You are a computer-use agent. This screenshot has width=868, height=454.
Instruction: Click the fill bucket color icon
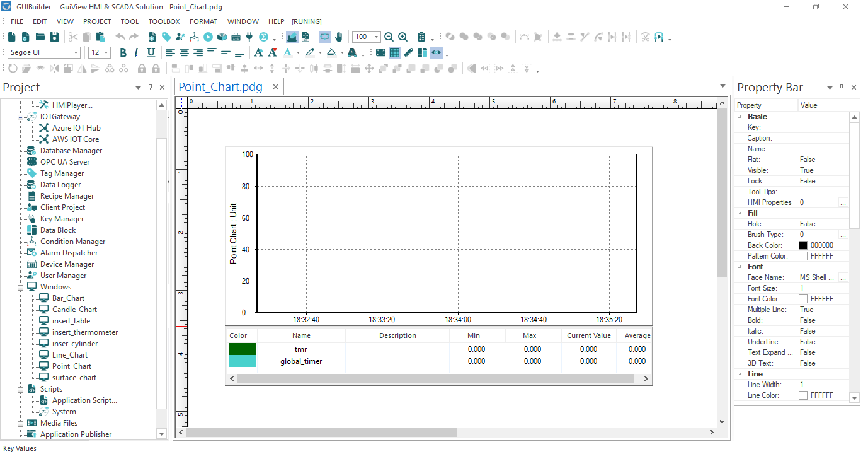point(331,52)
